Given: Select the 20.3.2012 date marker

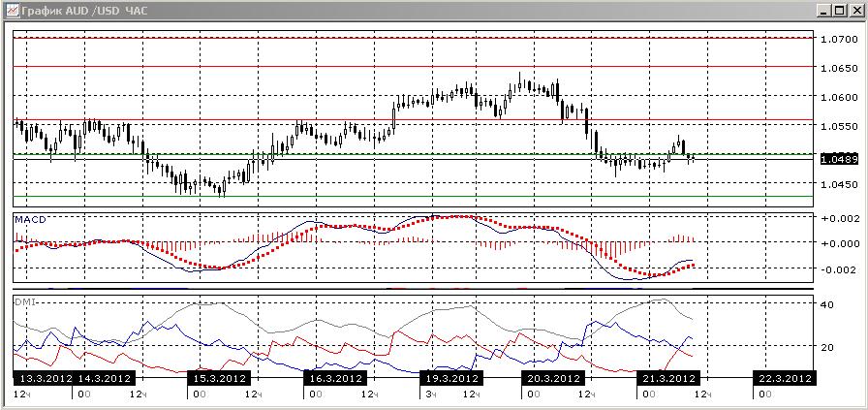Looking at the screenshot, I should tap(551, 379).
